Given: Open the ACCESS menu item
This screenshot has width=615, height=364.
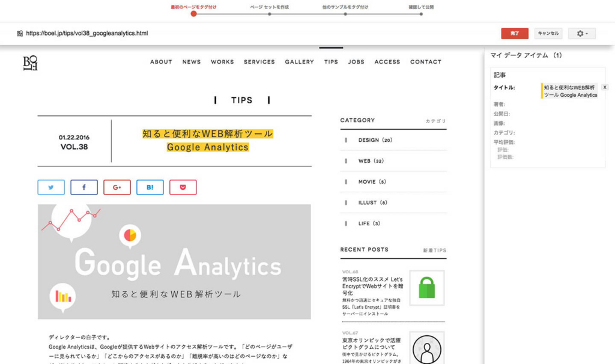Looking at the screenshot, I should coord(387,62).
